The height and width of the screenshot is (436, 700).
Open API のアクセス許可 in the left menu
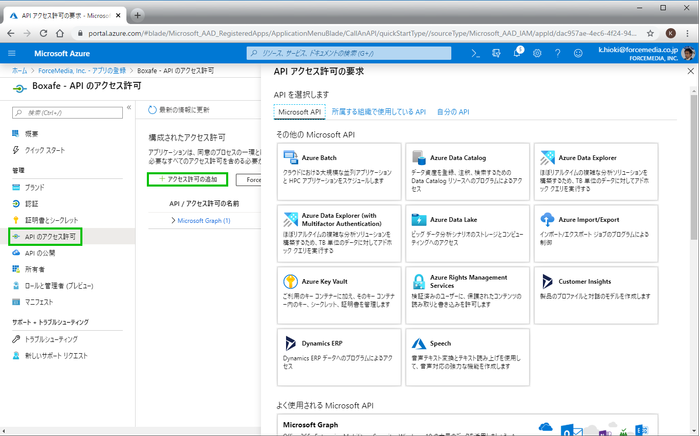point(45,237)
